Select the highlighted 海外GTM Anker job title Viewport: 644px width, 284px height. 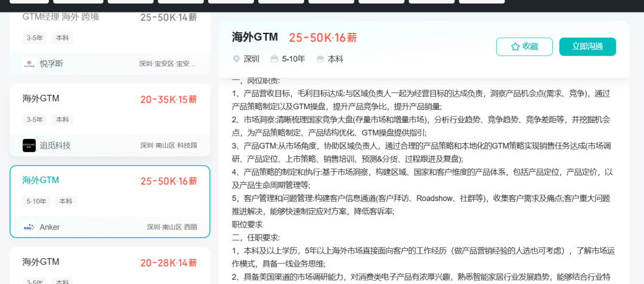41,180
